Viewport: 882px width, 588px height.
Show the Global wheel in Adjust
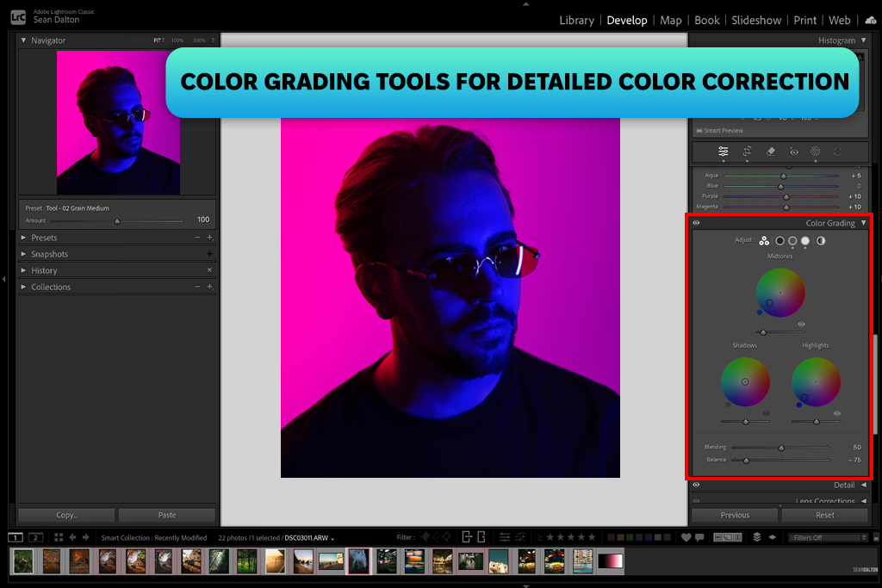pos(821,240)
